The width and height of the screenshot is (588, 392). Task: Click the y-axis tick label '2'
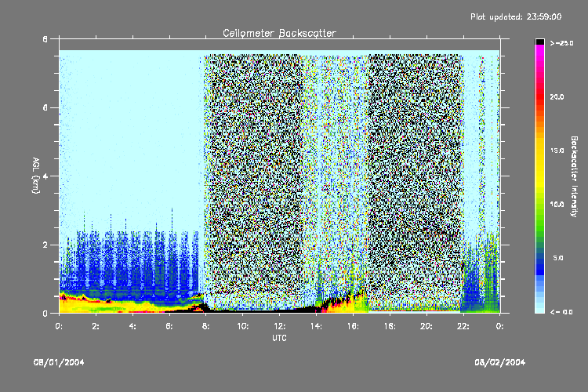[45, 245]
